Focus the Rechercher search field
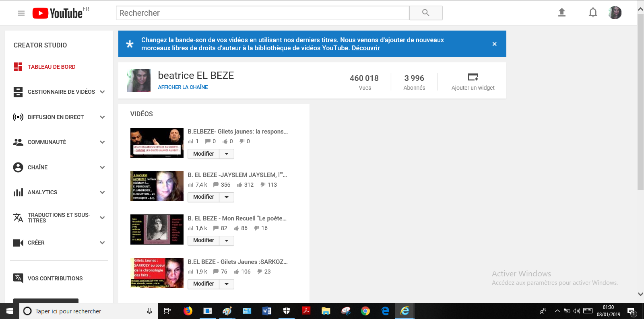This screenshot has height=319, width=644. click(x=263, y=13)
